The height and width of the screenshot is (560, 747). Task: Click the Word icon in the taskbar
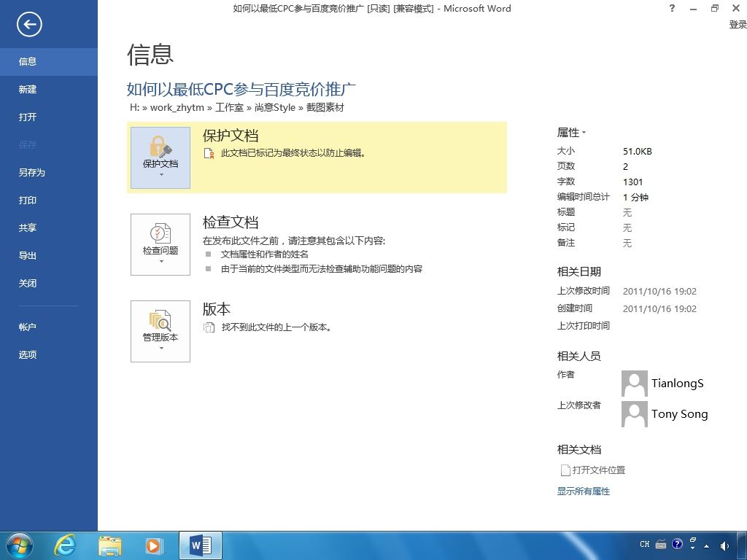tap(201, 545)
